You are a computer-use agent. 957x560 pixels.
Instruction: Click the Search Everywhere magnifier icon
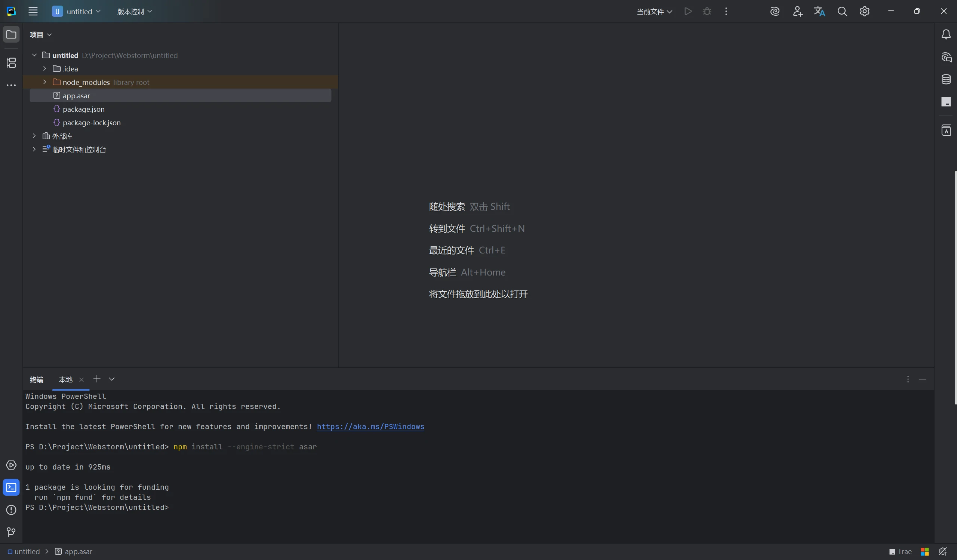tap(842, 11)
